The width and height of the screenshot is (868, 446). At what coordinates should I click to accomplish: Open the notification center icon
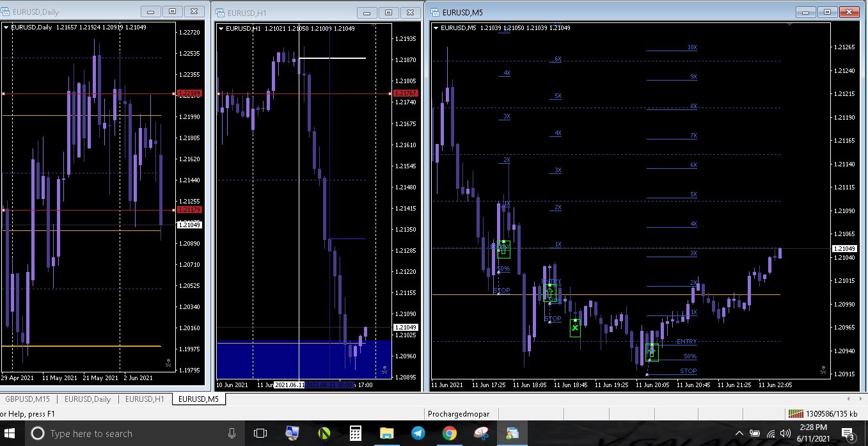pos(849,434)
